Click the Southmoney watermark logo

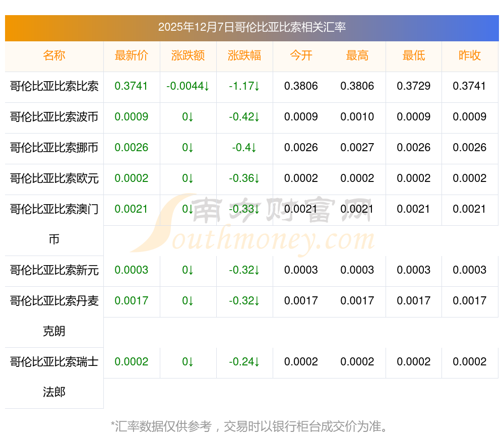(252, 224)
